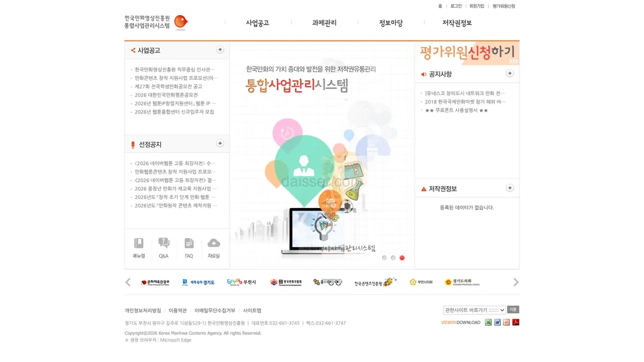Open the Q&A speech bubble icon
Image resolution: width=644 pixels, height=362 pixels.
(x=164, y=248)
